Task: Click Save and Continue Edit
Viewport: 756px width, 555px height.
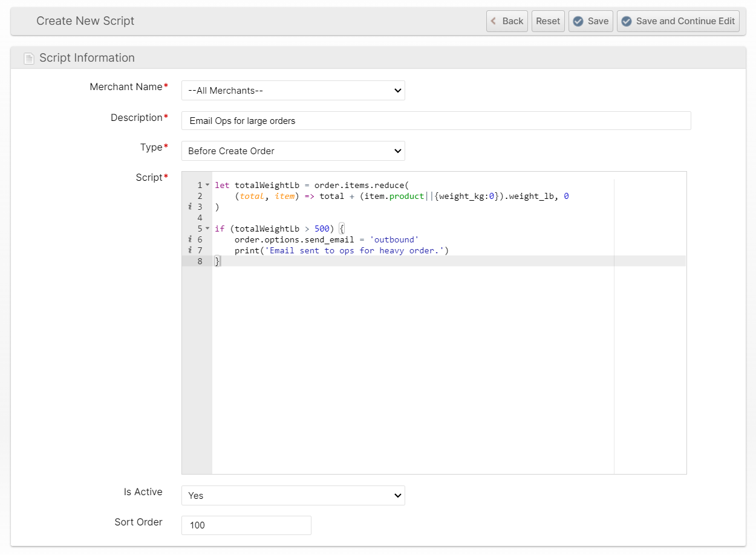Action: (677, 21)
